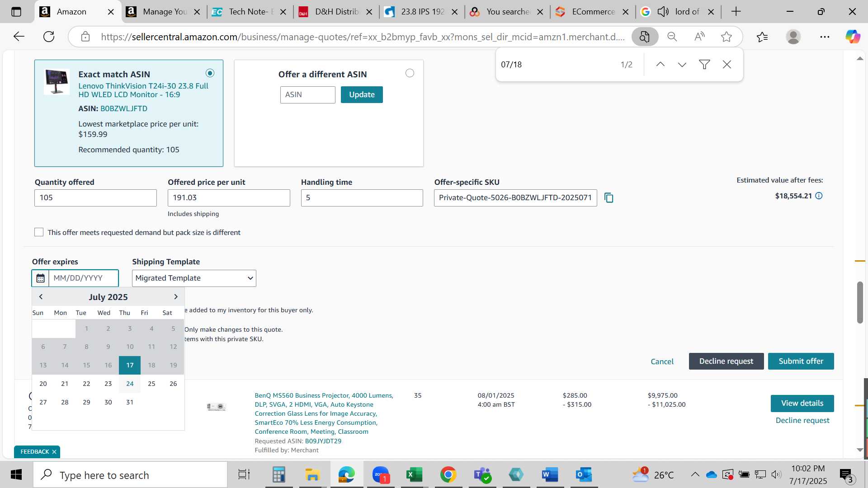
Task: Open Google Chrome from the taskbar
Action: pyautogui.click(x=448, y=475)
